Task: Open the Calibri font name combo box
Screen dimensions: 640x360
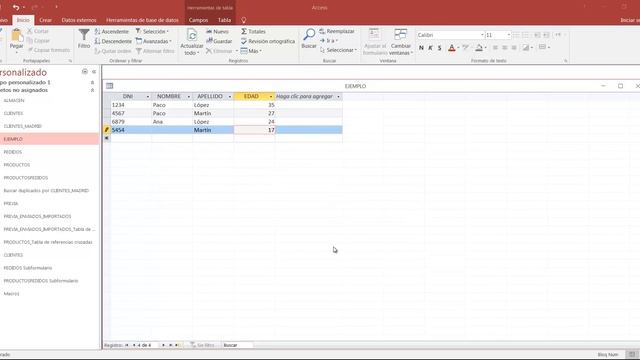Action: [450, 35]
